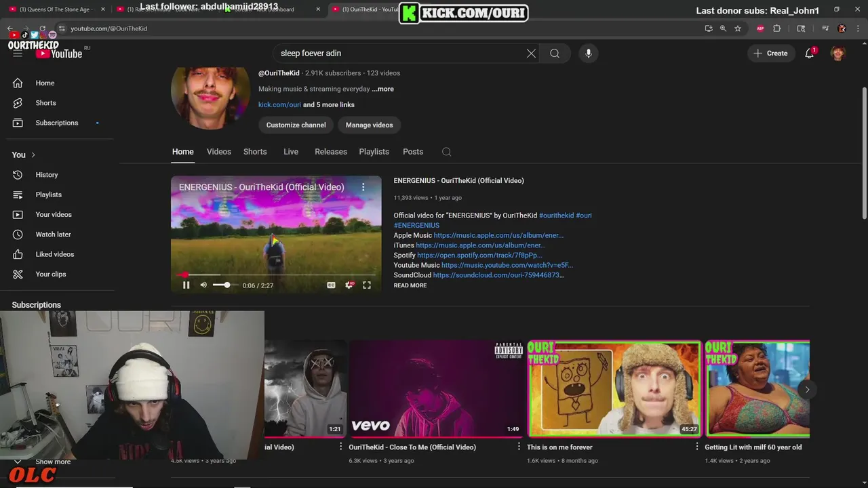Open account avatar menu
This screenshot has height=488, width=868.
click(x=837, y=54)
